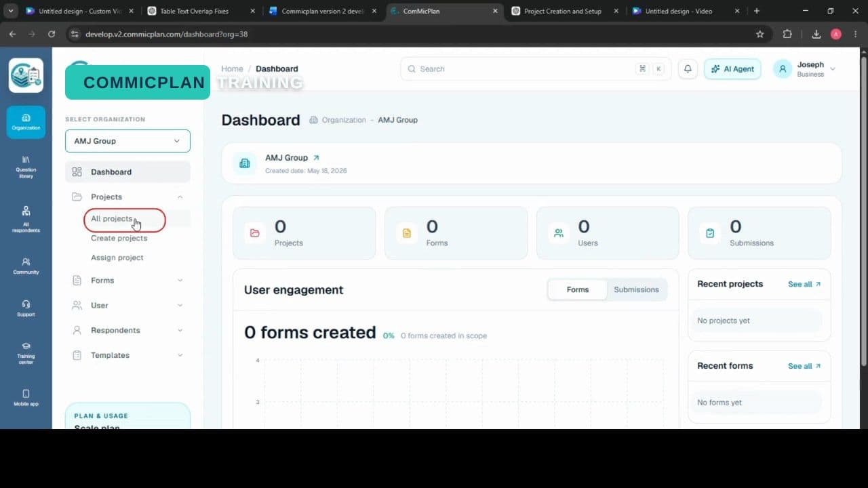The height and width of the screenshot is (488, 868).
Task: Open the Organization section in left rail
Action: coord(26,122)
